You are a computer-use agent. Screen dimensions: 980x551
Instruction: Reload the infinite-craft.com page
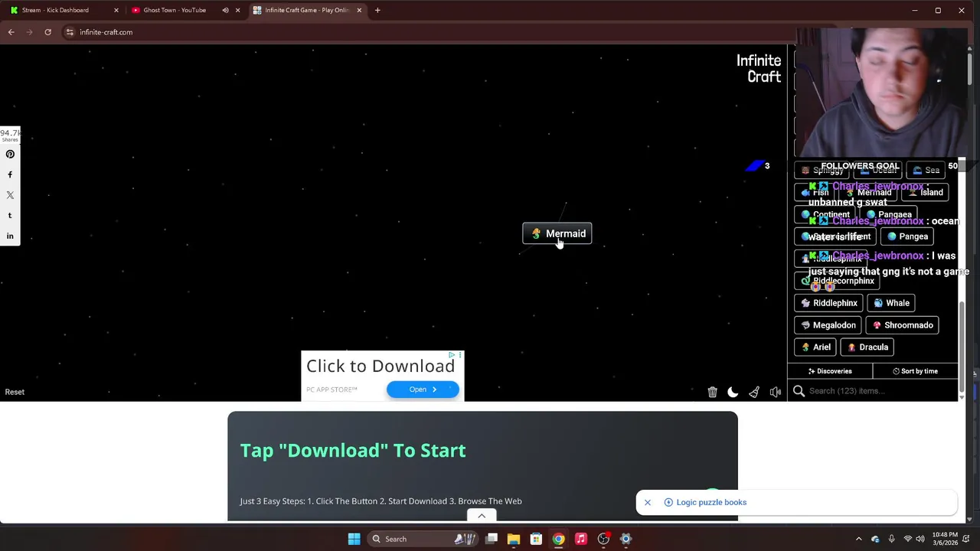(47, 32)
